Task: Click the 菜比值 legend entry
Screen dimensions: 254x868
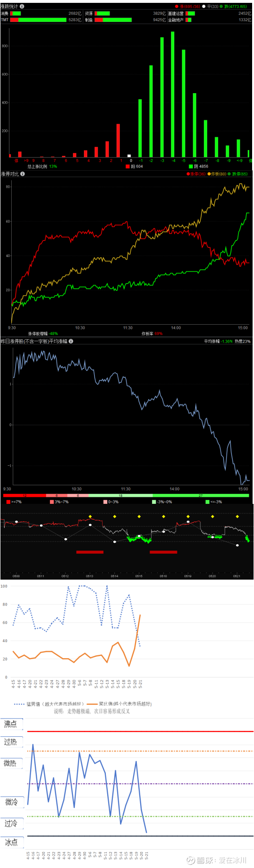Action: [x=119, y=704]
